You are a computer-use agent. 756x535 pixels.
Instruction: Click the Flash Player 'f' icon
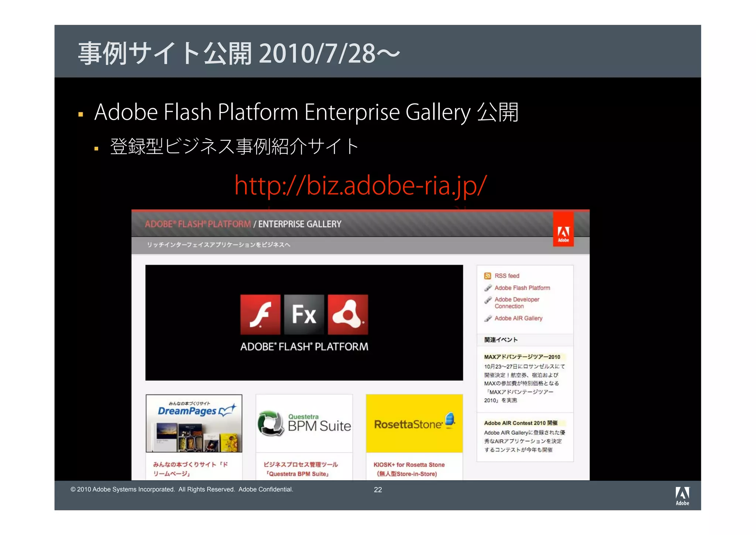pos(260,314)
